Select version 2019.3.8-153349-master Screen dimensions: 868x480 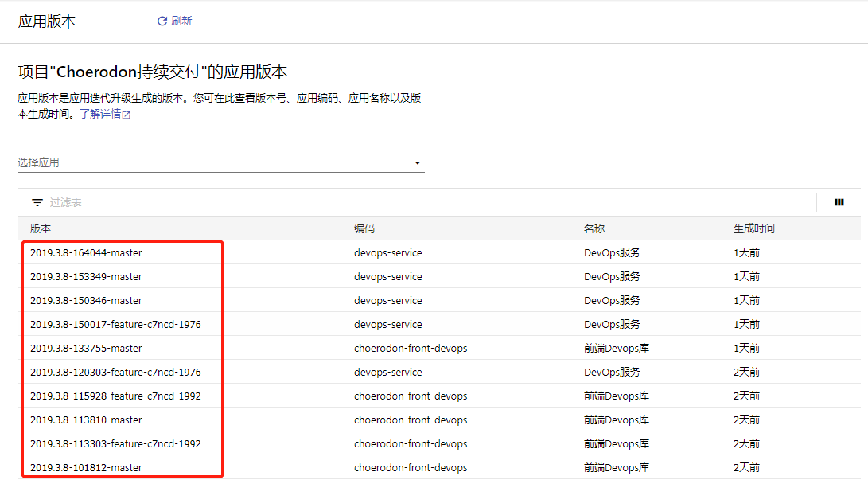(86, 276)
